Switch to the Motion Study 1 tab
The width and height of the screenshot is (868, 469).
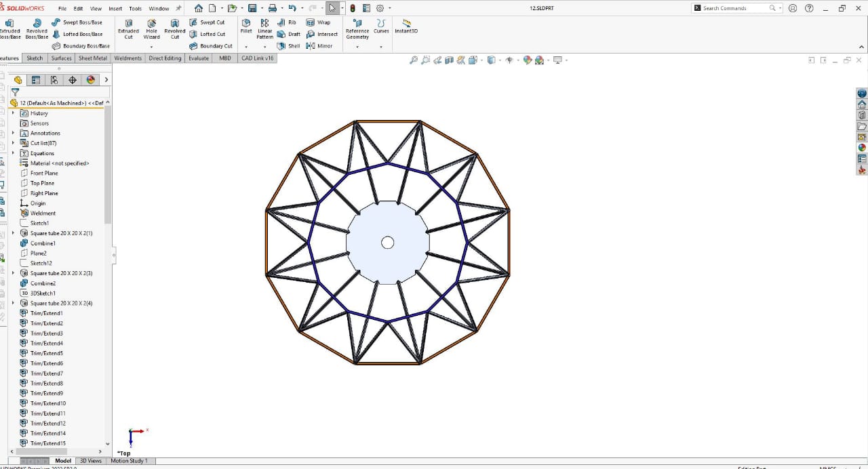[129, 461]
